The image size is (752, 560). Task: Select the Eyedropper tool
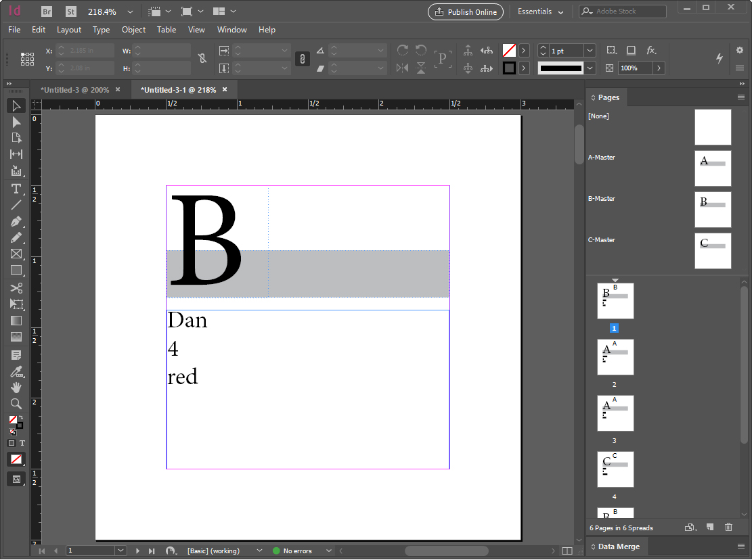coord(16,371)
